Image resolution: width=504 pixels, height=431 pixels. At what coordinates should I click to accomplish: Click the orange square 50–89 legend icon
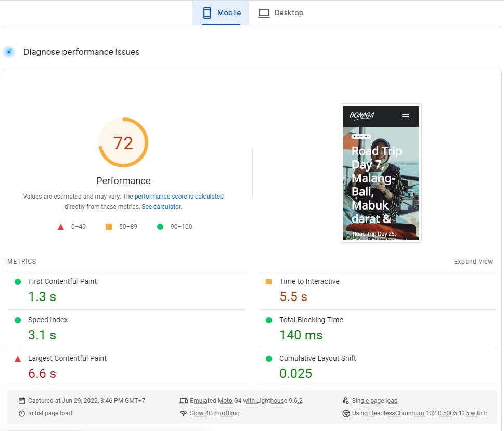[x=109, y=227]
